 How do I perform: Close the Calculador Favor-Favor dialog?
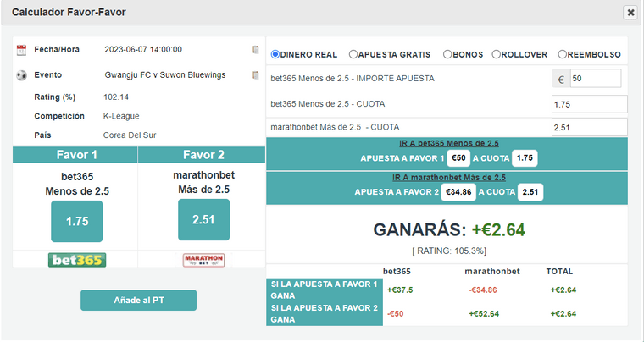tap(630, 13)
